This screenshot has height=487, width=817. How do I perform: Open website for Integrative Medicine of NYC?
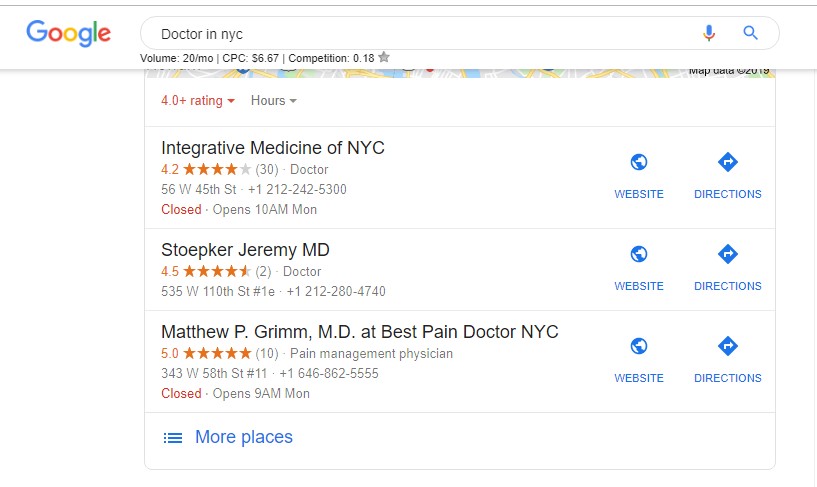pyautogui.click(x=639, y=174)
